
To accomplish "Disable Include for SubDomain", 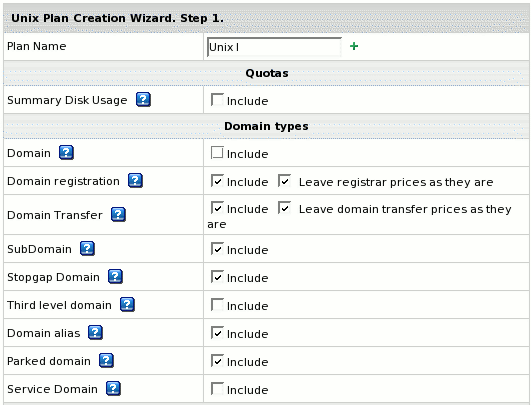I will [217, 249].
